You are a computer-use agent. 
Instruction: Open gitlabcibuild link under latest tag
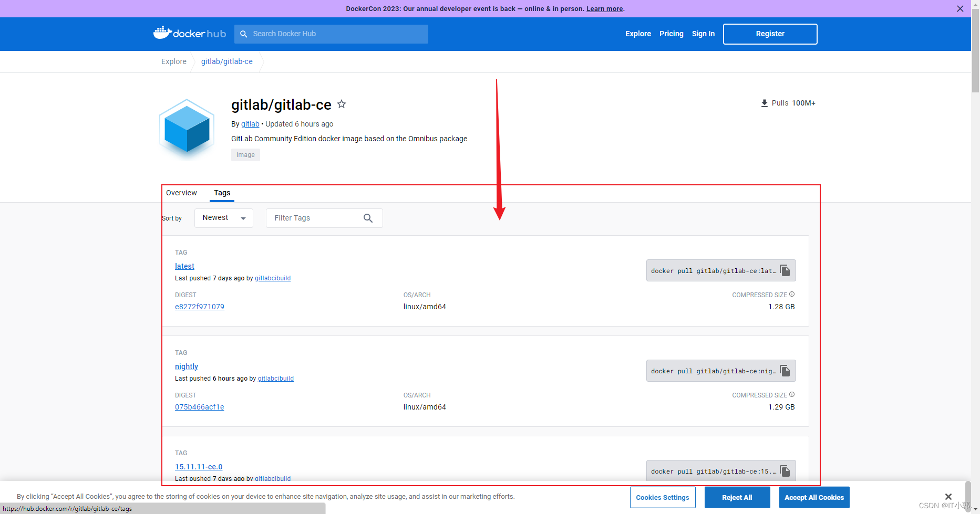[273, 278]
